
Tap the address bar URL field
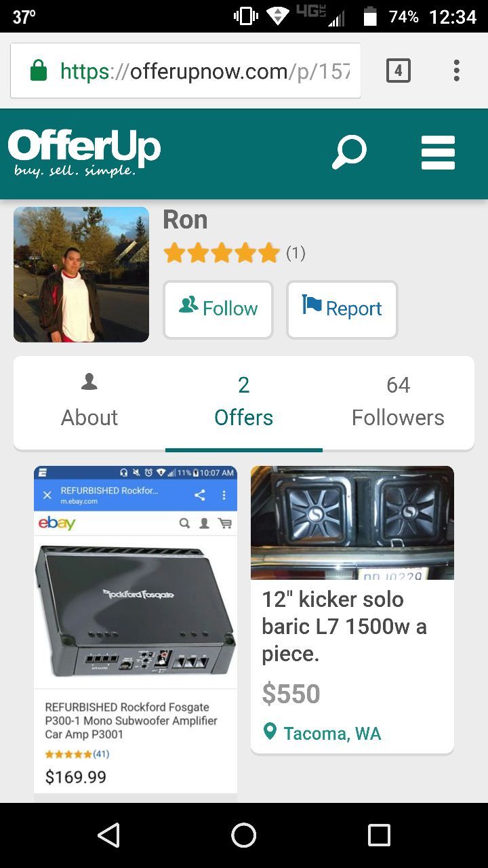203,71
